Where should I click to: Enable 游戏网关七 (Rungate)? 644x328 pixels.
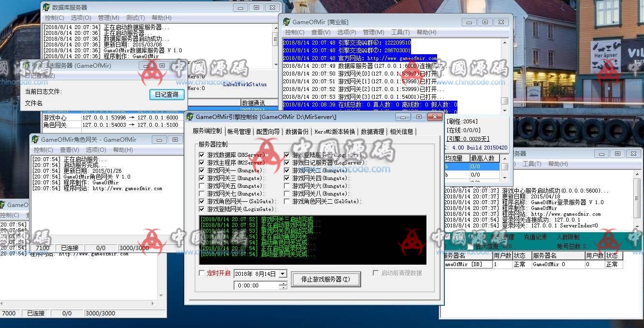pos(202,194)
